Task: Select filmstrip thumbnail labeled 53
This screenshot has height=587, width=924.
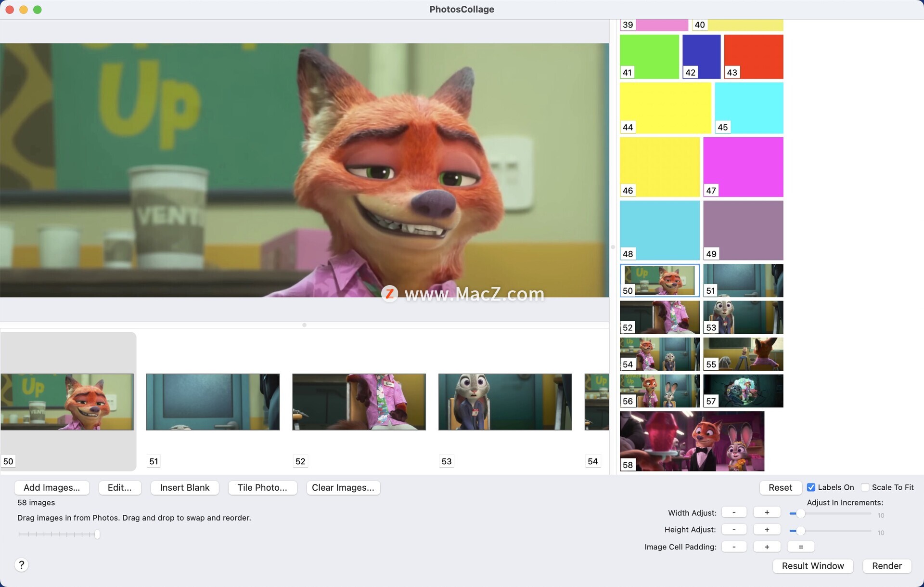Action: [505, 402]
